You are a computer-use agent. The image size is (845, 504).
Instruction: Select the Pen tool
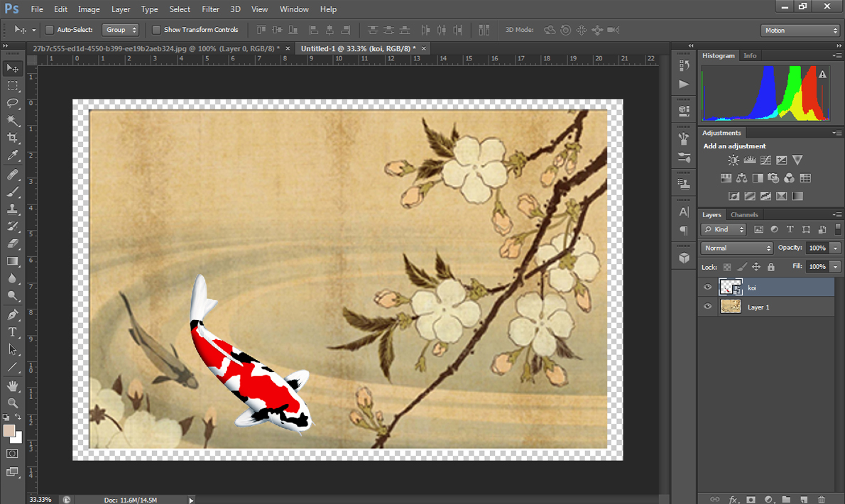13,314
